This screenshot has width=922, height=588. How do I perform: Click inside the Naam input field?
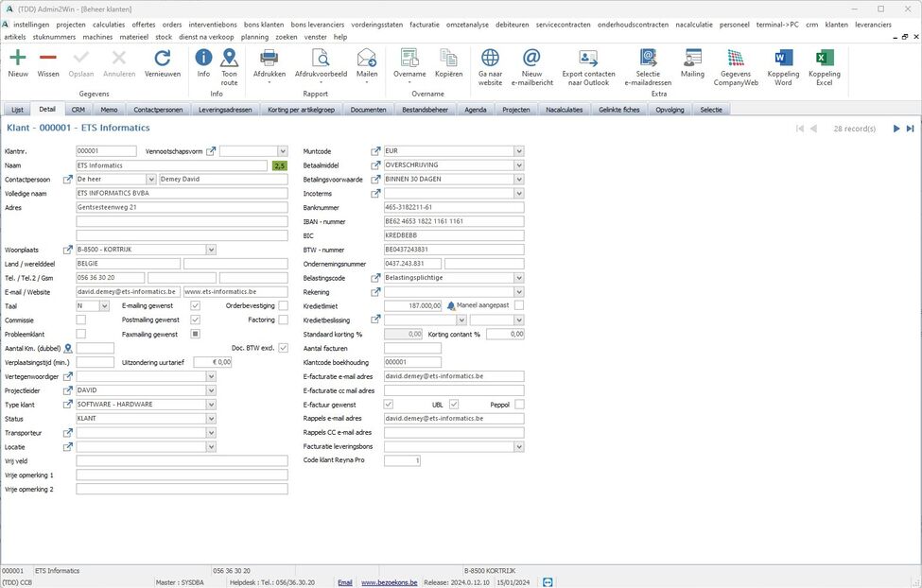(x=170, y=164)
